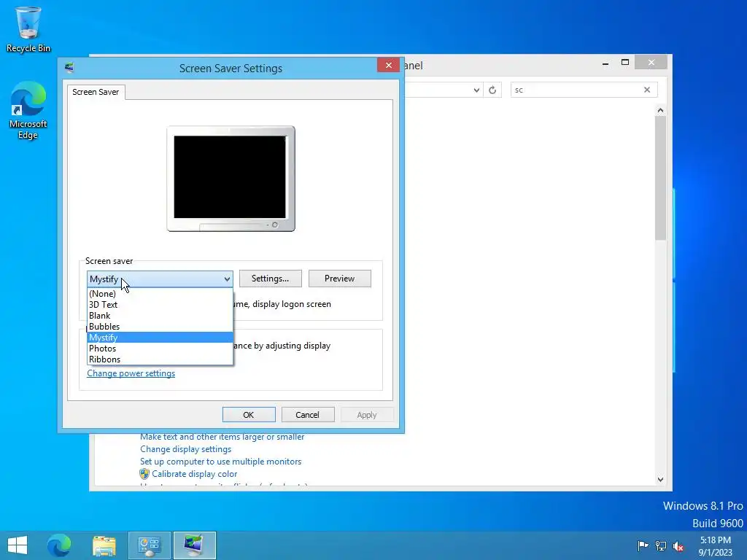Click the Screen Saver Settings title bar icon
This screenshot has height=560, width=747.
pyautogui.click(x=69, y=68)
